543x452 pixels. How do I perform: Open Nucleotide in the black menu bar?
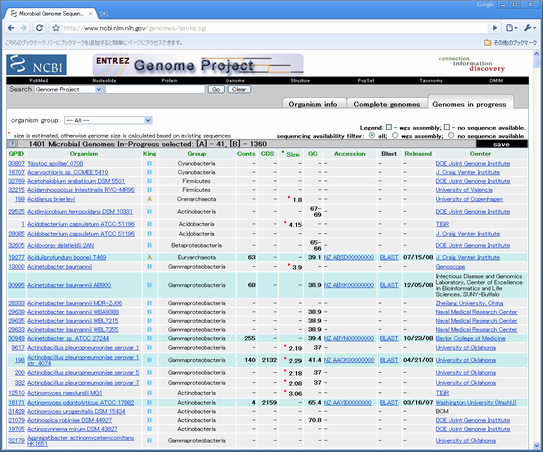[x=104, y=80]
